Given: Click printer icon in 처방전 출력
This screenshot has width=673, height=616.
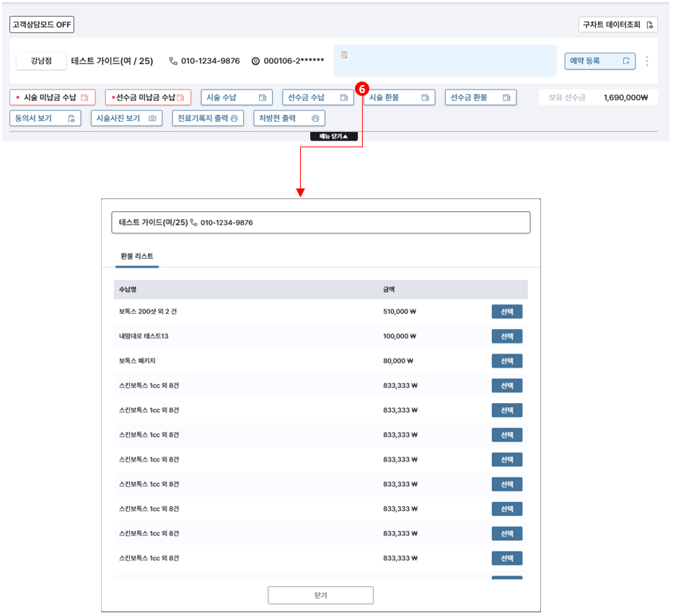Looking at the screenshot, I should (x=315, y=118).
